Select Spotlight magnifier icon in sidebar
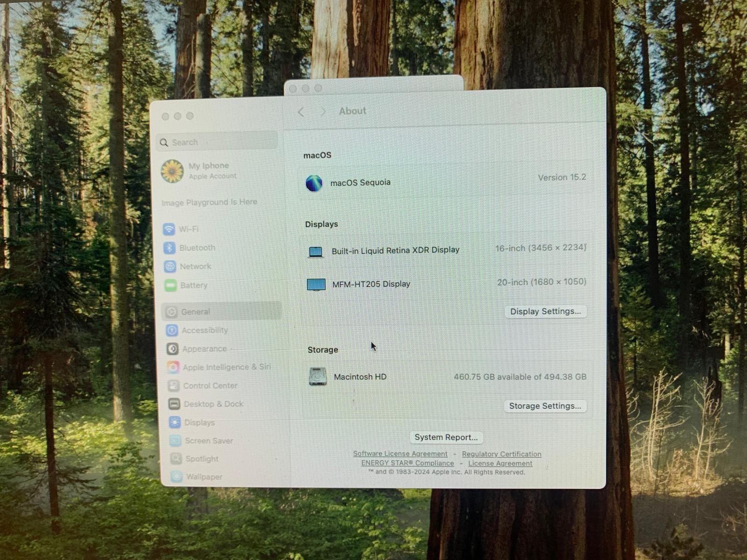Image resolution: width=747 pixels, height=560 pixels. tap(176, 459)
